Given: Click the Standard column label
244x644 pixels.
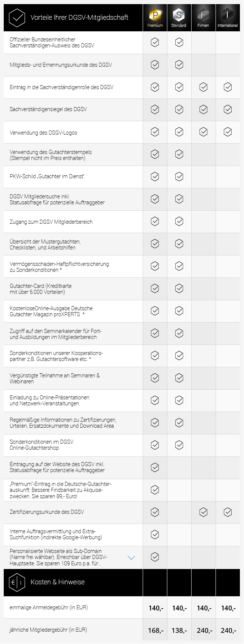Looking at the screenshot, I should coord(179,25).
